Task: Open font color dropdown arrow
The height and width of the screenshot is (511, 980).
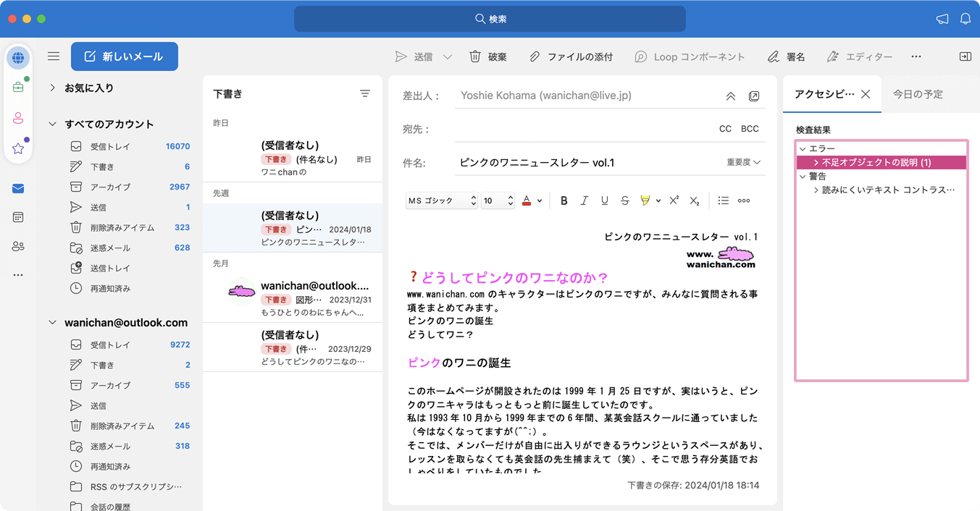Action: 540,201
